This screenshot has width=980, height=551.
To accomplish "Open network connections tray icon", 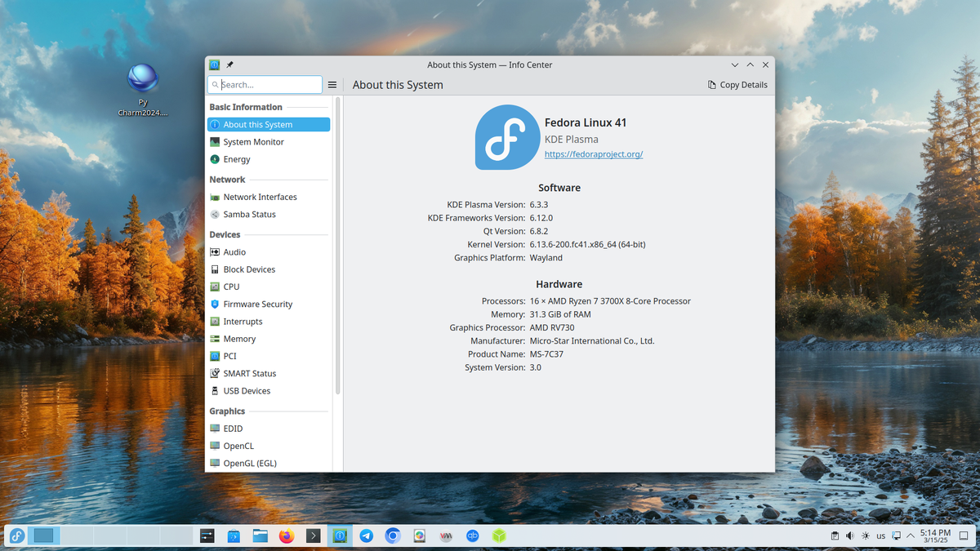I will point(896,536).
